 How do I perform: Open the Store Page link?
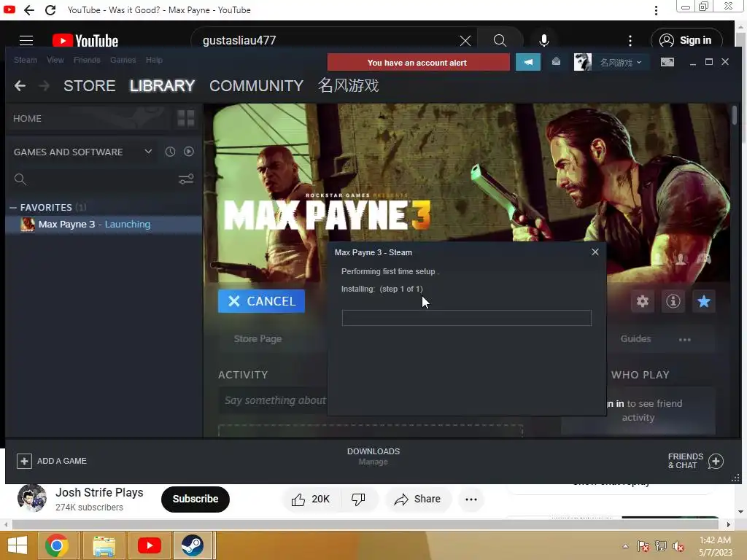tap(258, 339)
